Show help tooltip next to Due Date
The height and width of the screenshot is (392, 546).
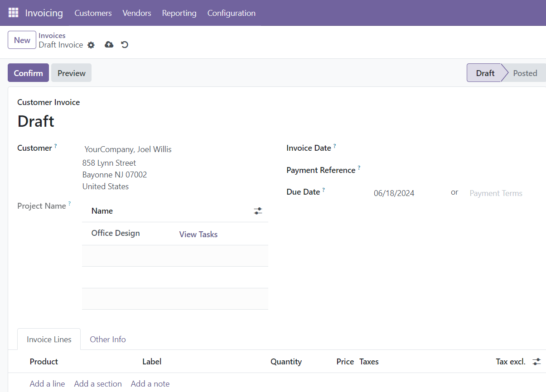click(324, 190)
